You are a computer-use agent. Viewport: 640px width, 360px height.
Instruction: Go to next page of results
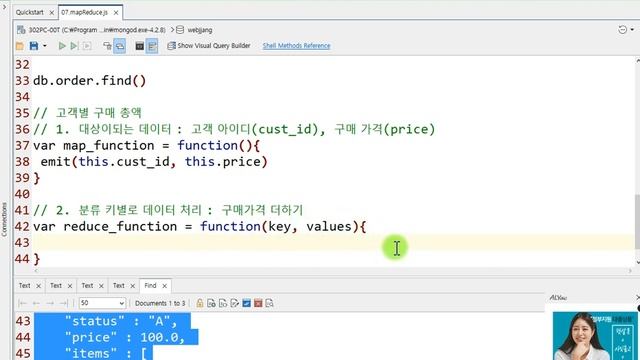click(x=50, y=303)
